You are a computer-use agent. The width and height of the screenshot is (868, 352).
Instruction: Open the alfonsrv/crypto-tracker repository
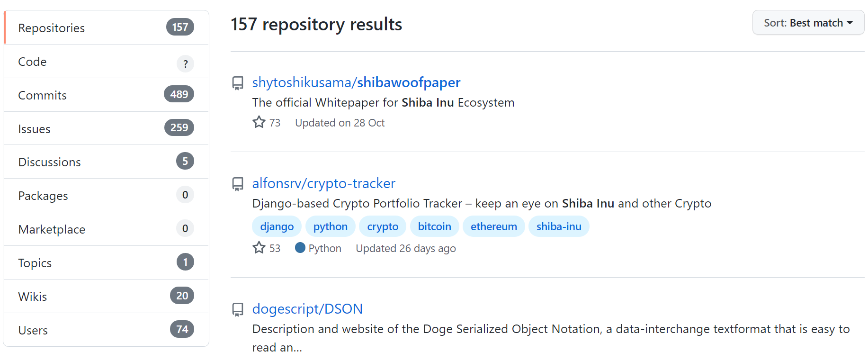point(323,183)
